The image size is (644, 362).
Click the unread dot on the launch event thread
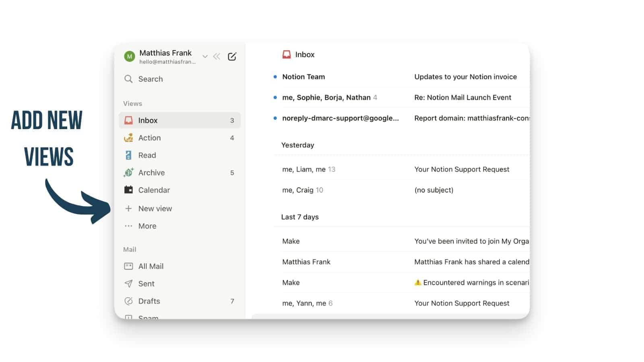click(275, 97)
